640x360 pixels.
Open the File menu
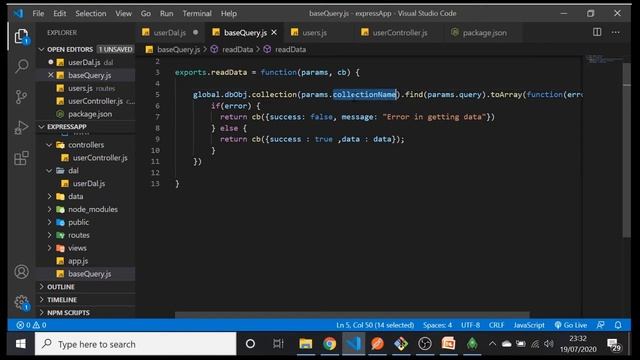38,13
